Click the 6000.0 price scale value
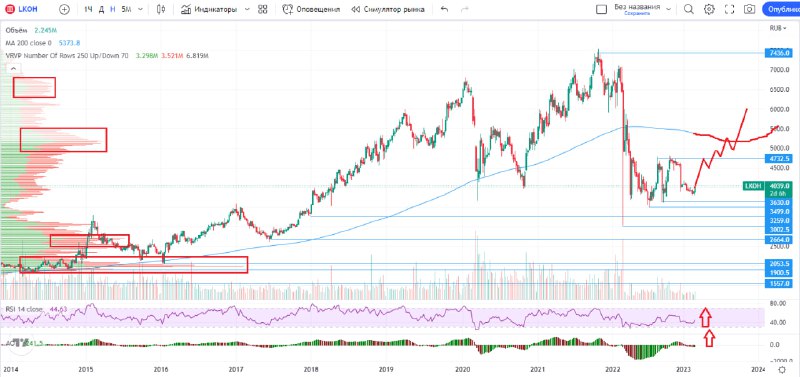The height and width of the screenshot is (377, 800). (780, 109)
